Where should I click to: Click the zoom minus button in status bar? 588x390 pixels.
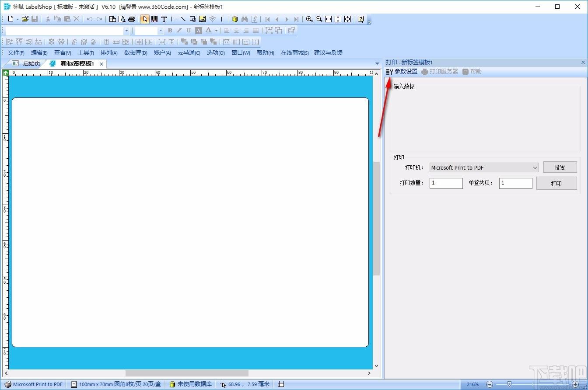click(x=490, y=384)
